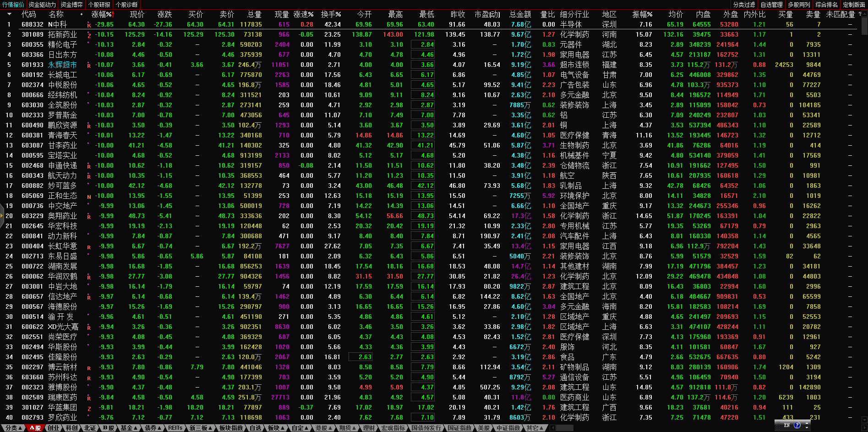Click the help question mark in tray
Viewport: 868px width, 432px height.
(x=797, y=426)
